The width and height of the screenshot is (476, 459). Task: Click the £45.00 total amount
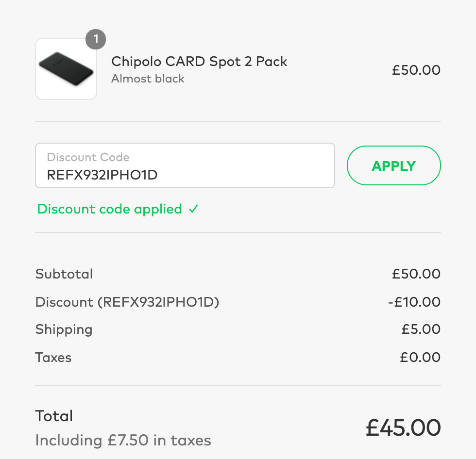click(x=403, y=427)
